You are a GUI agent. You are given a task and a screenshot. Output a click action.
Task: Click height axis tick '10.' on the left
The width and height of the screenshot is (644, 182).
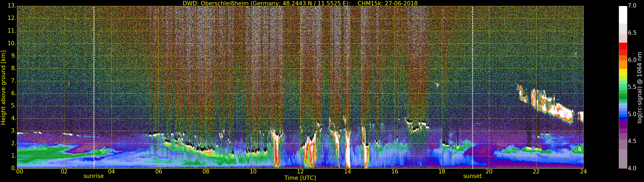pyautogui.click(x=12, y=43)
